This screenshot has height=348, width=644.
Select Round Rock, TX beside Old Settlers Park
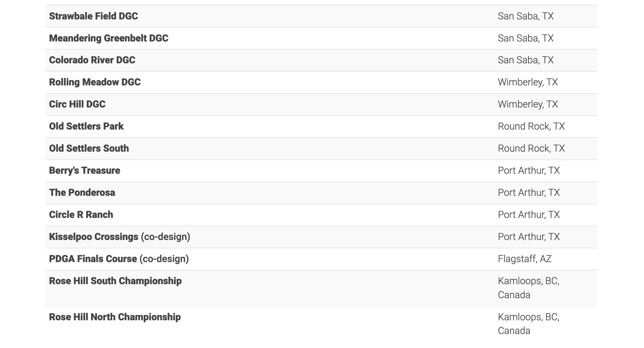[531, 126]
